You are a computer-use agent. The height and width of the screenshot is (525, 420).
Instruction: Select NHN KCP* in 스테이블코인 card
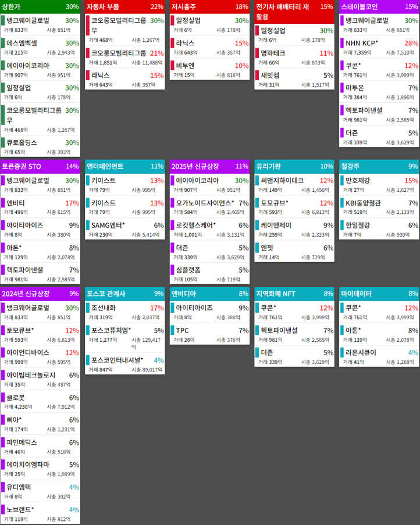pyautogui.click(x=379, y=47)
